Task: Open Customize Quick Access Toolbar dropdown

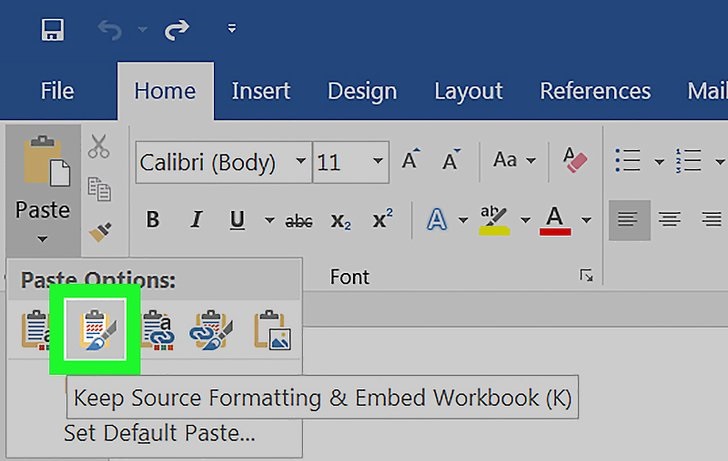Action: point(231,29)
